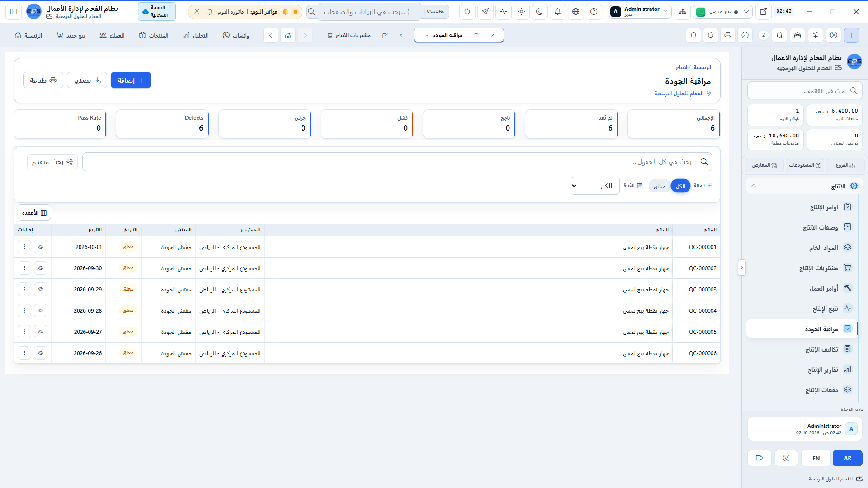View record QC-000006 with eye icon
868x488 pixels.
(41, 353)
